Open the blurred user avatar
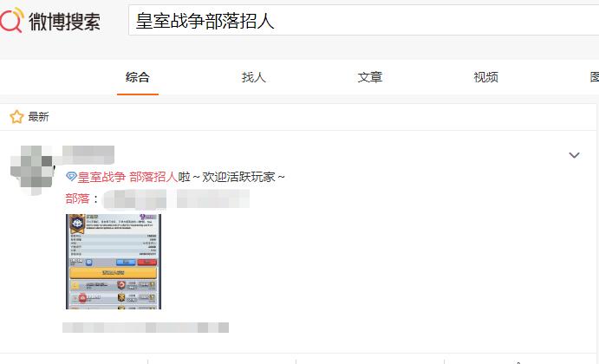The image size is (599, 364). coord(32,168)
